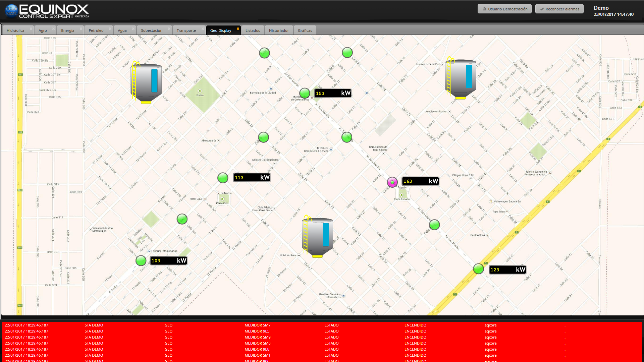Click the Farmacia de la Ciudad label
Image resolution: width=644 pixels, height=362 pixels.
pos(263,93)
